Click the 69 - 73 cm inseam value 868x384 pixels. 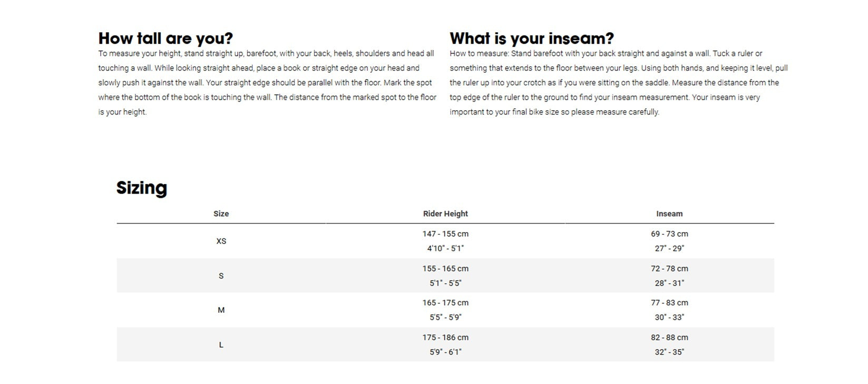pyautogui.click(x=669, y=234)
